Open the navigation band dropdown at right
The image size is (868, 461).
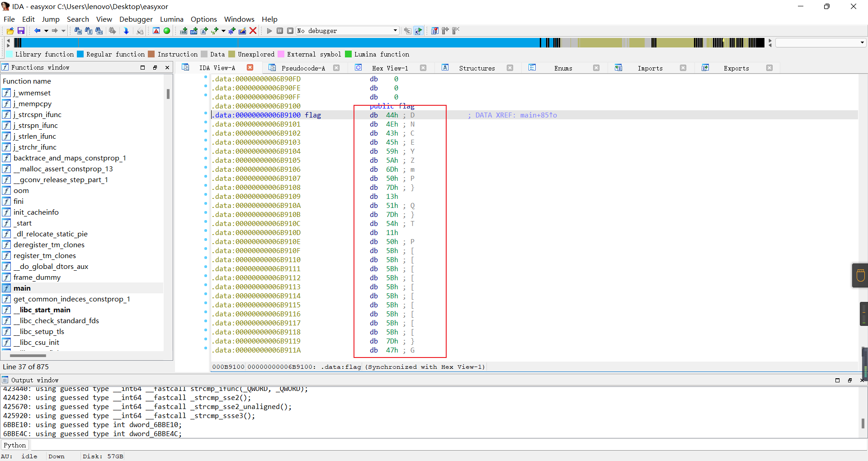(x=862, y=42)
